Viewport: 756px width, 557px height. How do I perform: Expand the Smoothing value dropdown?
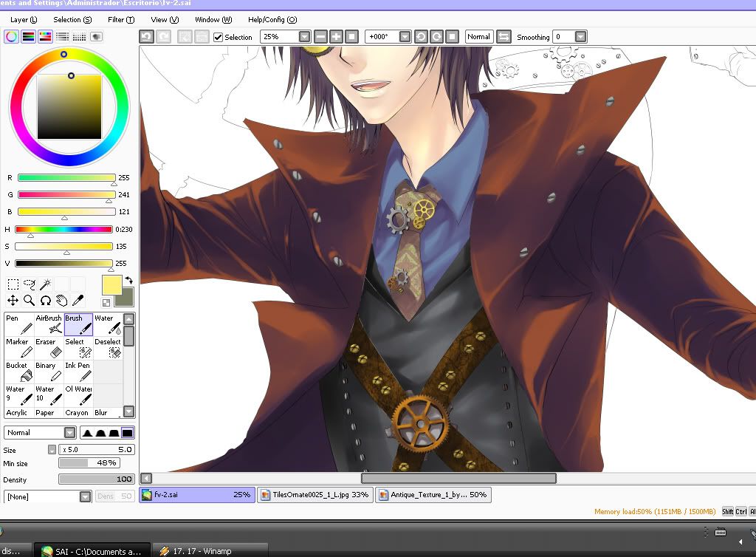(x=580, y=36)
